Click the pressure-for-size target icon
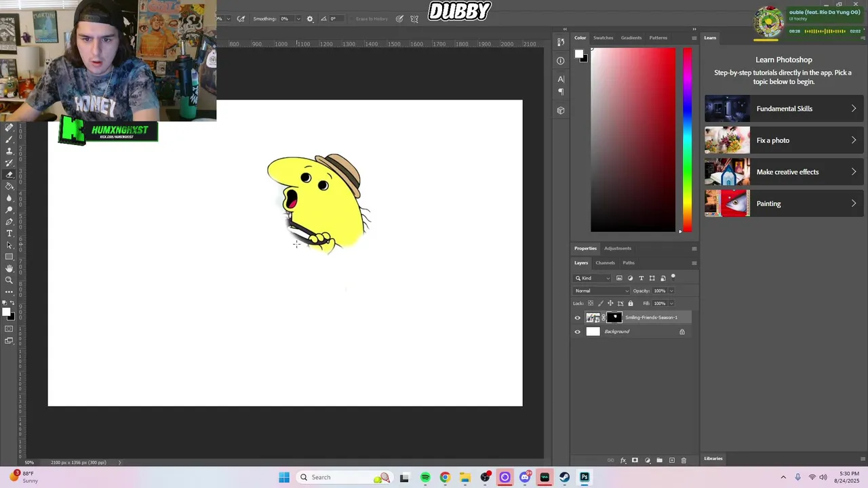Viewport: 868px width, 488px height. pyautogui.click(x=399, y=19)
